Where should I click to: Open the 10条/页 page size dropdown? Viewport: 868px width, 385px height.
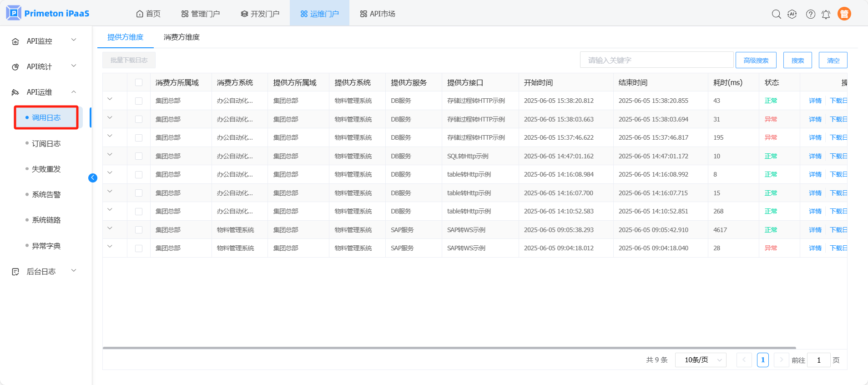click(701, 360)
